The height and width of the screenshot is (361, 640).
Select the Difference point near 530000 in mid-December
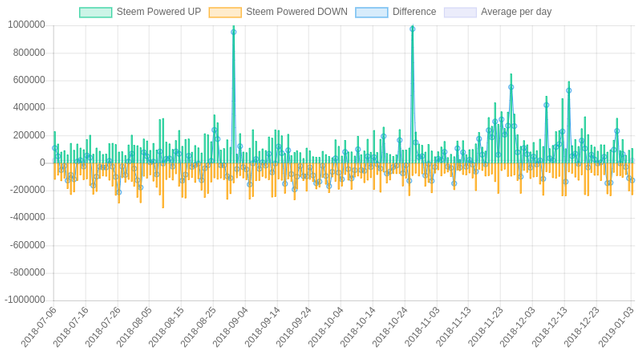point(569,90)
